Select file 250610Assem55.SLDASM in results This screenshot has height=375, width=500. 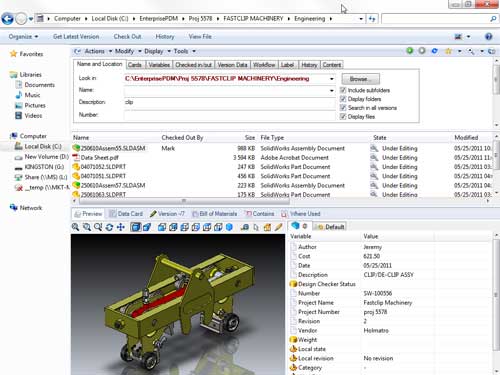[113, 148]
